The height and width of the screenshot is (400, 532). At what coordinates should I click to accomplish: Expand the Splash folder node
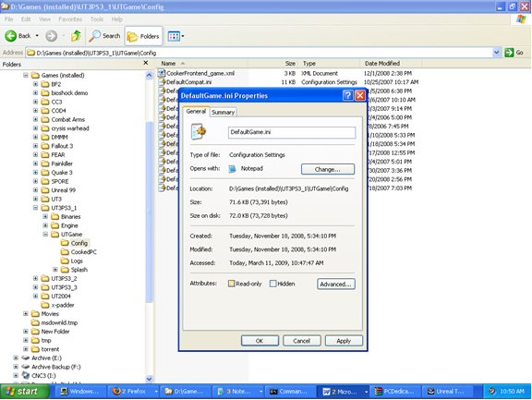click(x=55, y=270)
